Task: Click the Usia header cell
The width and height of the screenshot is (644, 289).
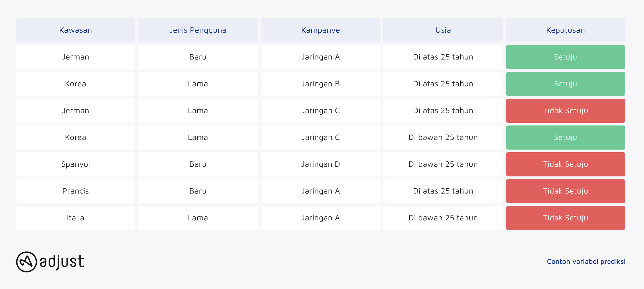Action: pyautogui.click(x=443, y=30)
